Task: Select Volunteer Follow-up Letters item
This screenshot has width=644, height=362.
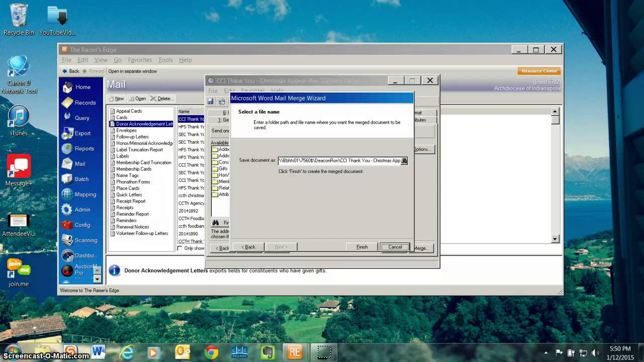Action: click(142, 233)
